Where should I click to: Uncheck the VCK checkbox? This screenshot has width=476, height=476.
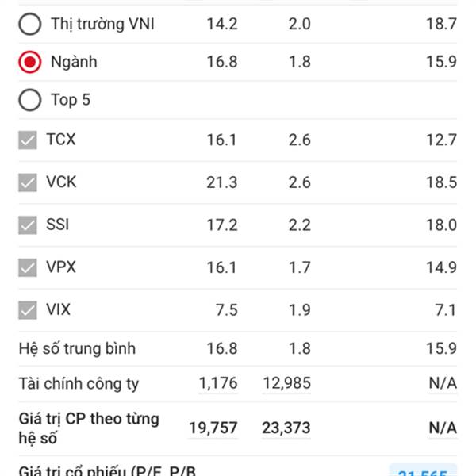coord(29,182)
